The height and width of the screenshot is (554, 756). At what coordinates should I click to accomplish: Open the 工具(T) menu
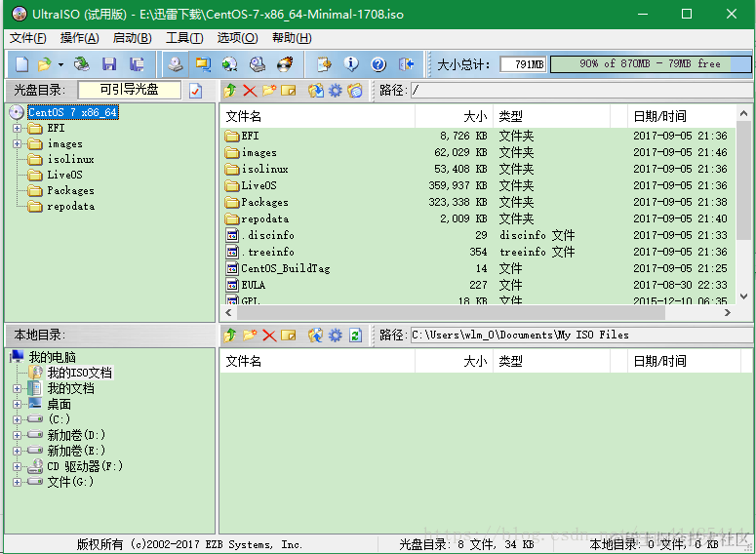pos(184,38)
